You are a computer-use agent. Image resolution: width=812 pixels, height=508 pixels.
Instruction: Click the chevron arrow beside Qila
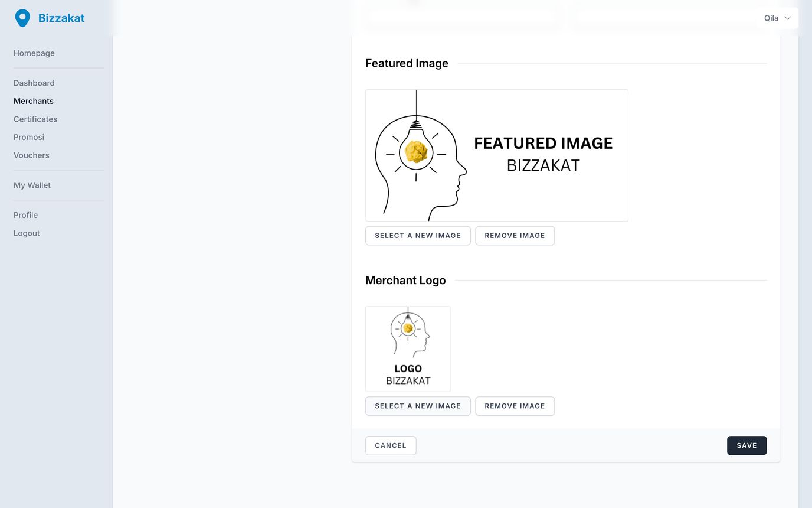click(x=787, y=18)
